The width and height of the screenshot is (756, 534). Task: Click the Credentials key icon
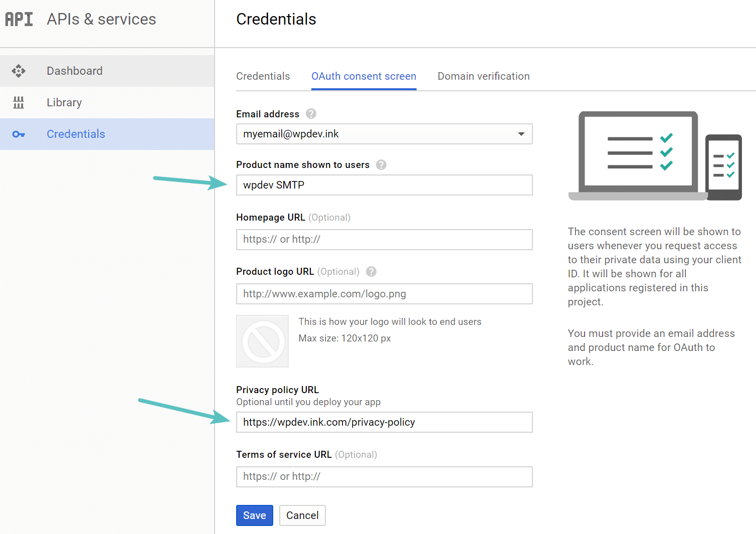pyautogui.click(x=19, y=134)
